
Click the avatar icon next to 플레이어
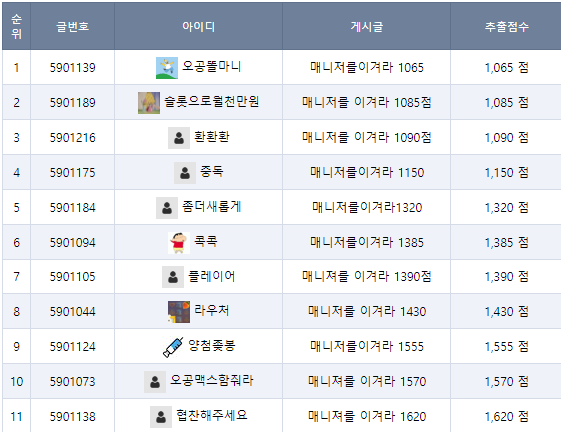coord(173,277)
